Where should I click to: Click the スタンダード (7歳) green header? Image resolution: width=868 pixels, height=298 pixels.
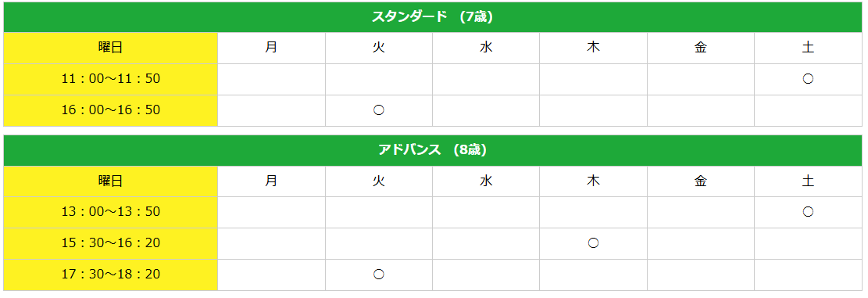coord(432,16)
